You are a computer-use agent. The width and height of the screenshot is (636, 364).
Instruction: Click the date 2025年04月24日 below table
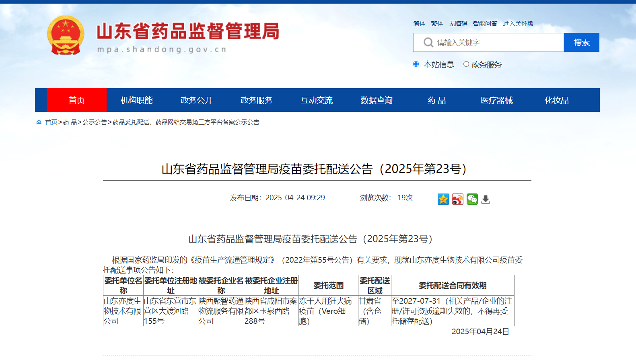(480, 331)
